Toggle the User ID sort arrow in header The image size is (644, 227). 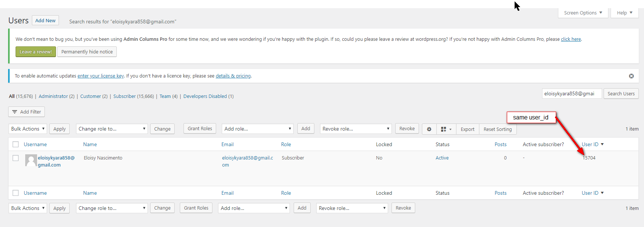click(602, 144)
